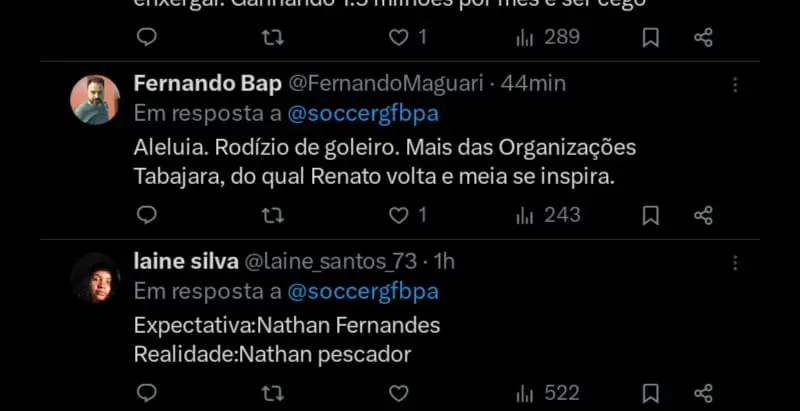Open more options on Fernando Bap's tweet
Image resolution: width=800 pixels, height=411 pixels.
click(x=735, y=84)
